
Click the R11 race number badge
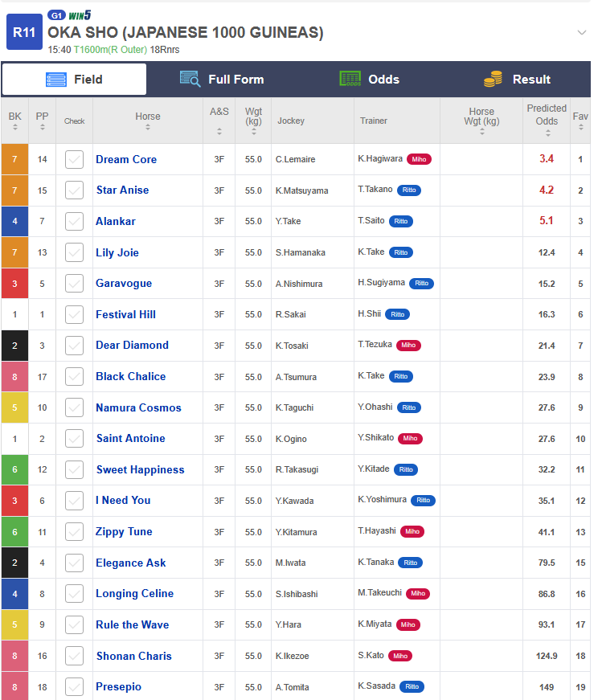coord(24,32)
